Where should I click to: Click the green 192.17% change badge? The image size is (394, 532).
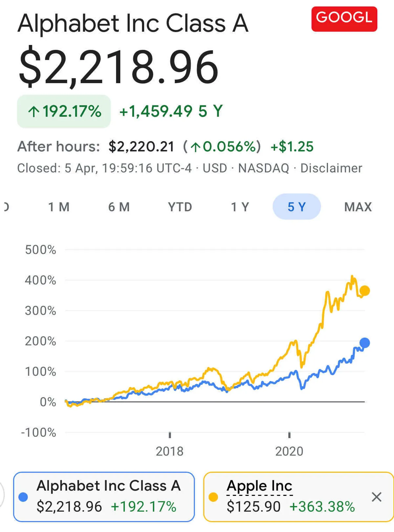click(64, 111)
